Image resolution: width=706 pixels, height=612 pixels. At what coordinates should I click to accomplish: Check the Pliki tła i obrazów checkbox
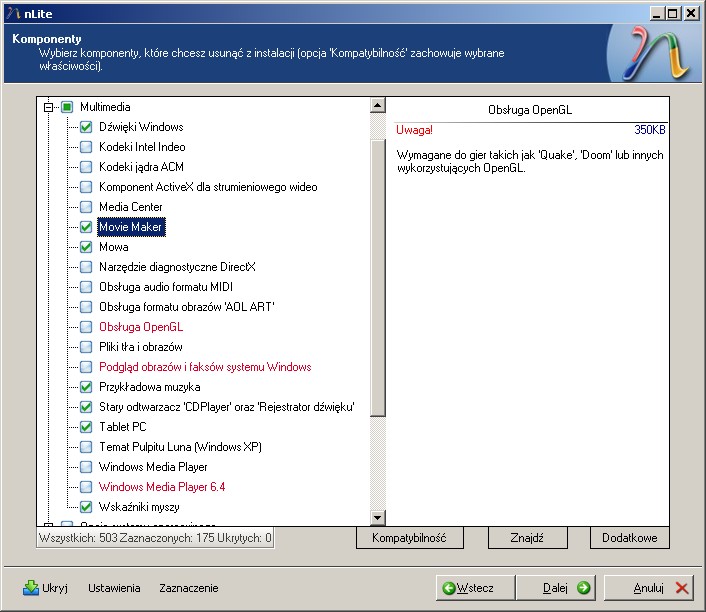86,347
